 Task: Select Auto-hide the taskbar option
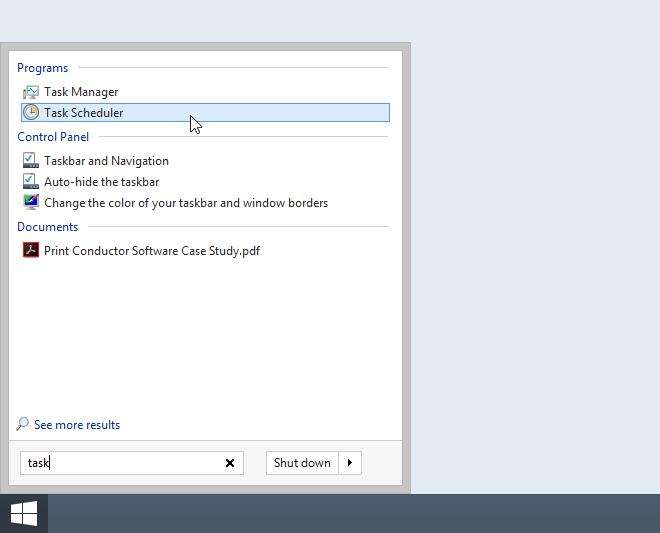(x=205, y=182)
